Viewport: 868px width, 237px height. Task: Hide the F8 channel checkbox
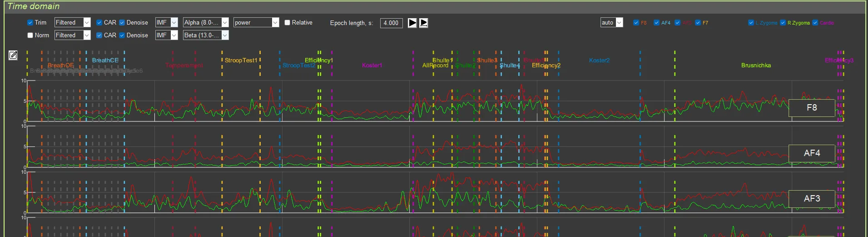pos(636,23)
